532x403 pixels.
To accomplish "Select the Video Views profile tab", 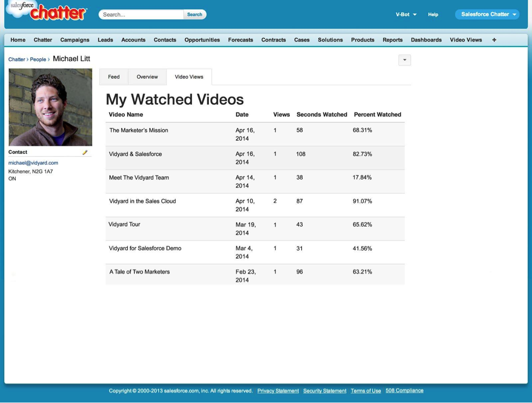I will 189,77.
